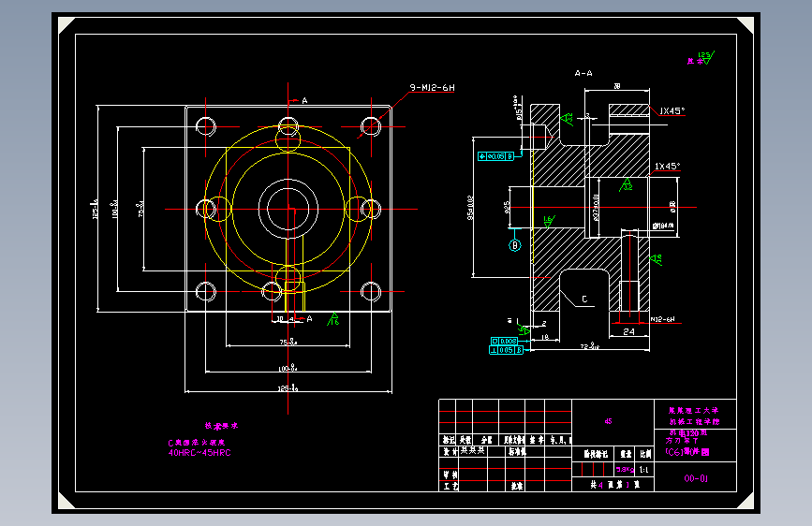Screen dimensions: 812x526
Task: Click the 95±0.02 vertical dimension
Action: point(470,207)
